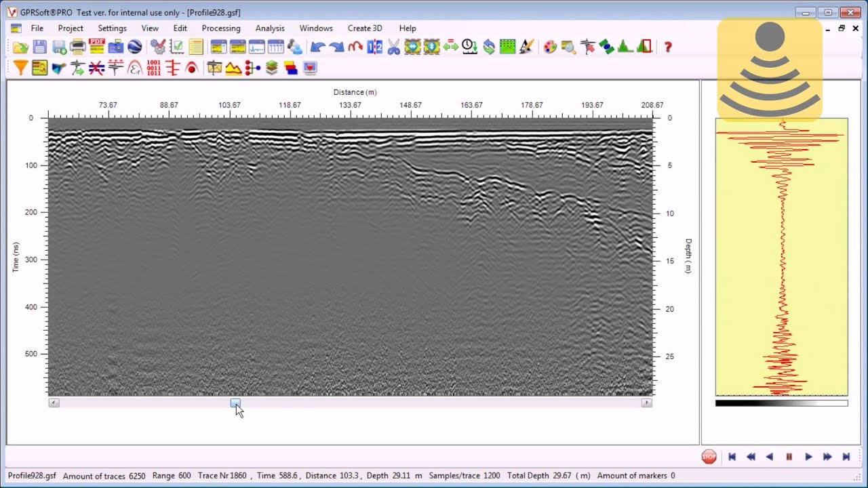Click the horizontal scrollbar right arrow

click(646, 403)
